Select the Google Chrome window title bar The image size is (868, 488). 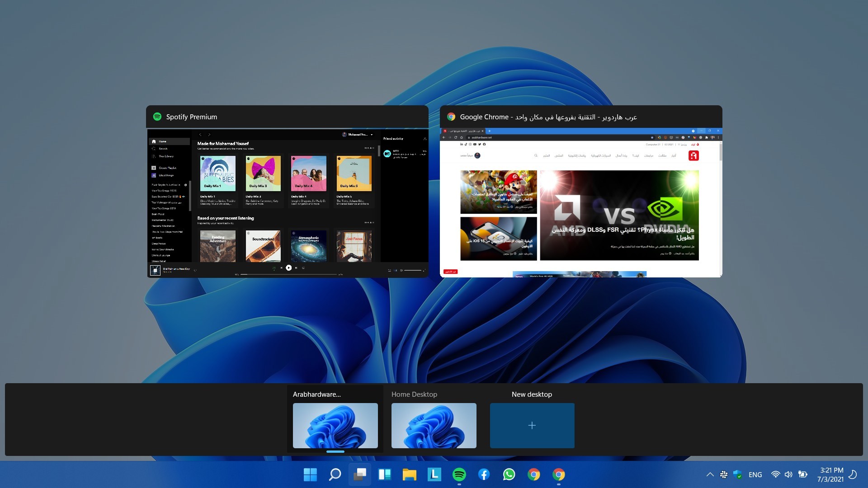coord(581,117)
